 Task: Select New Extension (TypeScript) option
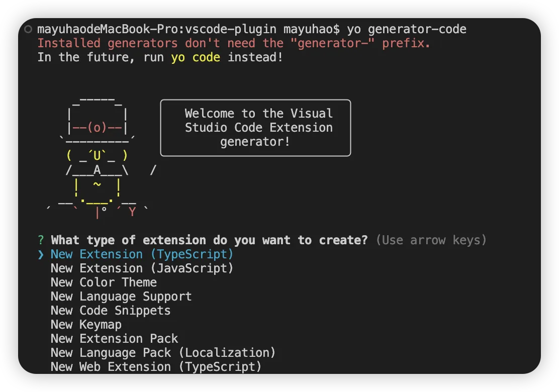[142, 254]
